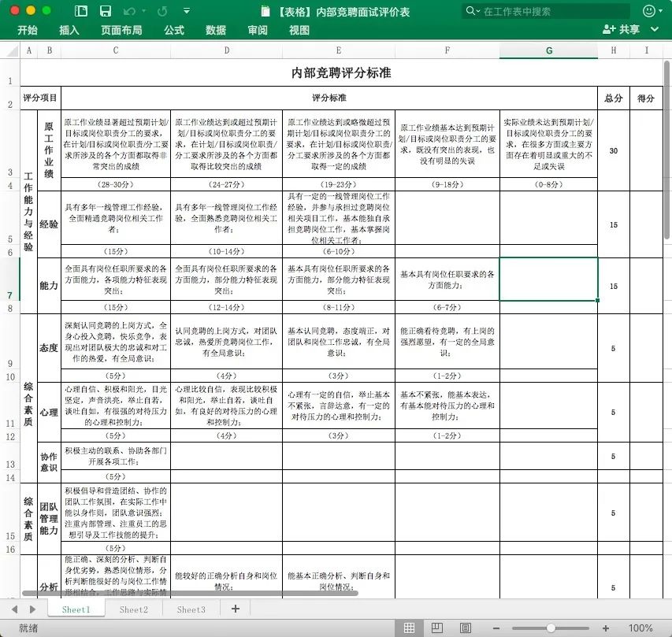
Task: Open a new workbook with the new file icon
Action: pos(80,10)
